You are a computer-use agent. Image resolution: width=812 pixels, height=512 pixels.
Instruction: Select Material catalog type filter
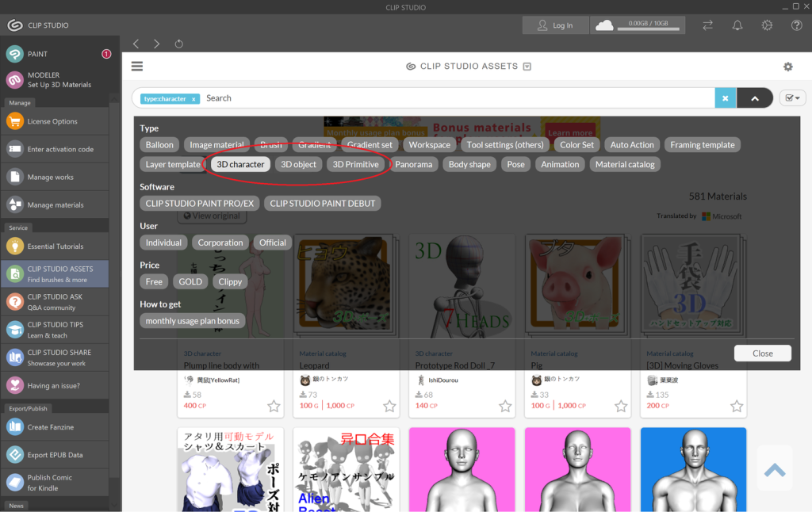(x=625, y=164)
